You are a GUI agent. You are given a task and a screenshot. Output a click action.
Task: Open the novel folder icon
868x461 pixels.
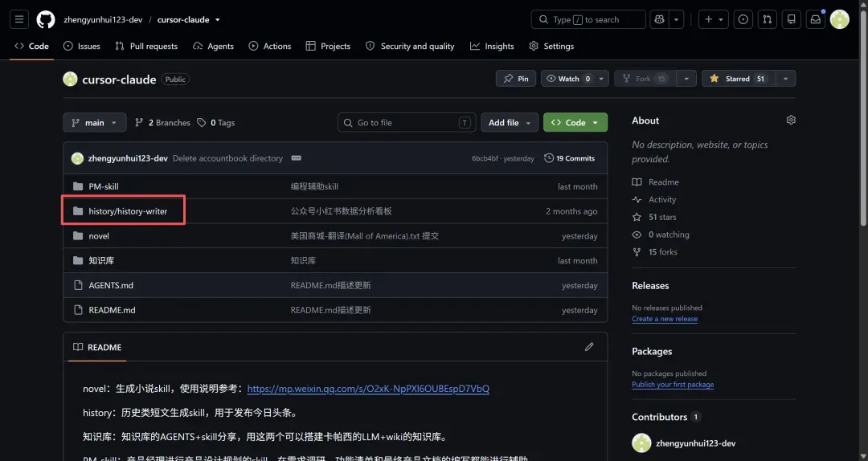click(x=78, y=236)
